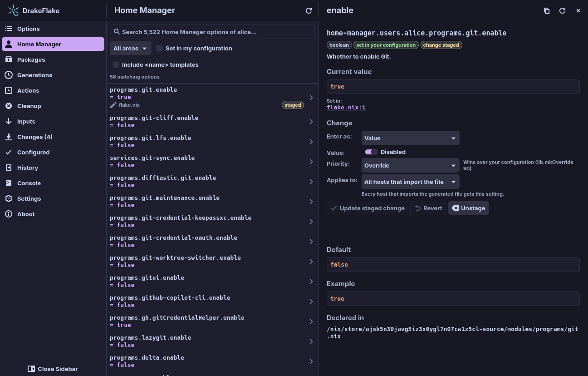
Task: Click the About info icon
Action: 9,214
